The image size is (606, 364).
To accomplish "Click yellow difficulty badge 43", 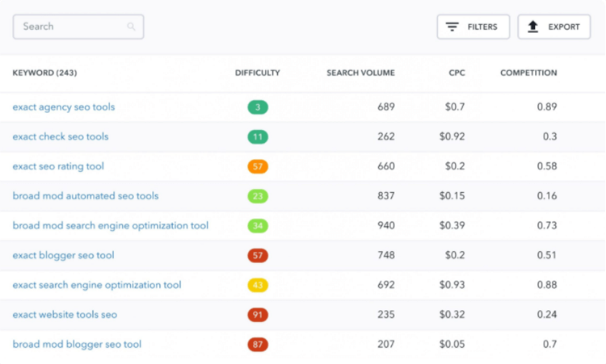I will point(258,285).
